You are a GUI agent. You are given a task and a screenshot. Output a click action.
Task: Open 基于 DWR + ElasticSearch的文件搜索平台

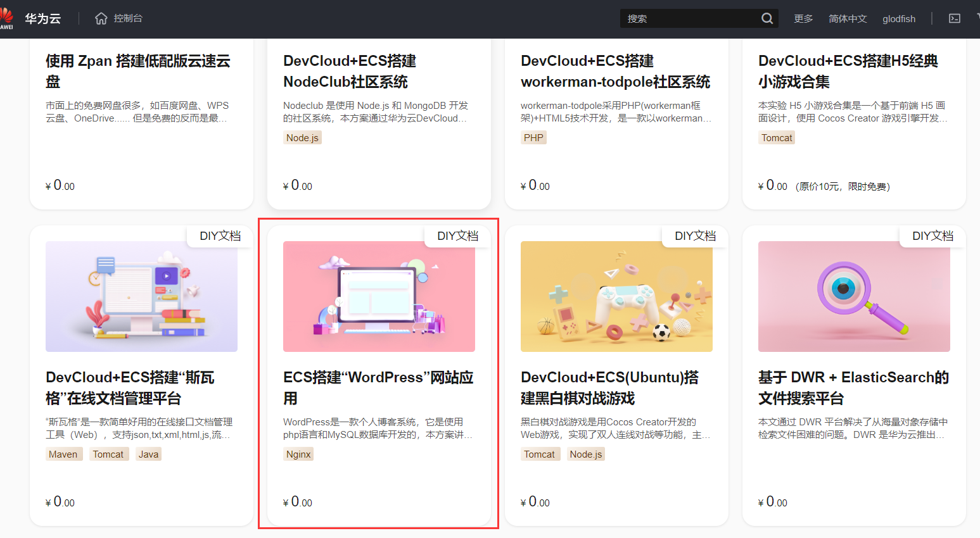853,386
